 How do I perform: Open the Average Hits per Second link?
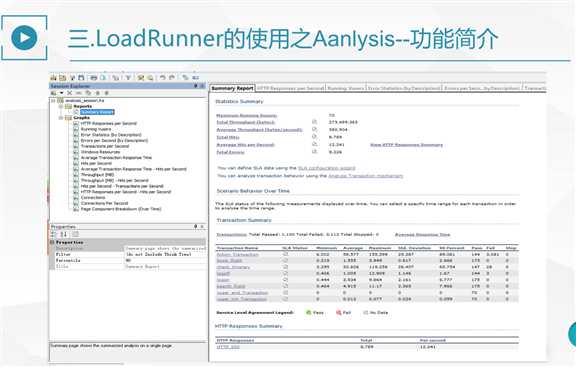[x=245, y=145]
